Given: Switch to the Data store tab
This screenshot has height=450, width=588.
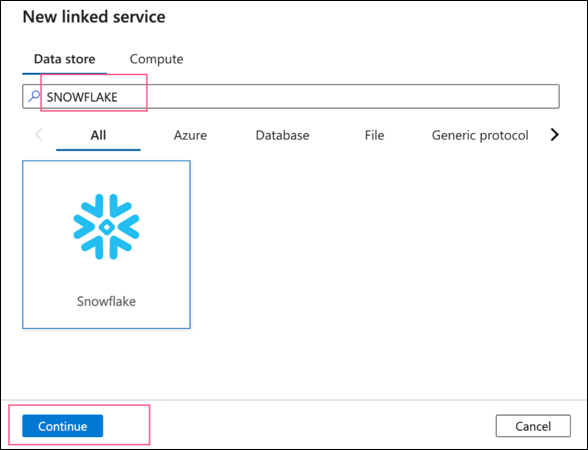Looking at the screenshot, I should click(x=64, y=59).
